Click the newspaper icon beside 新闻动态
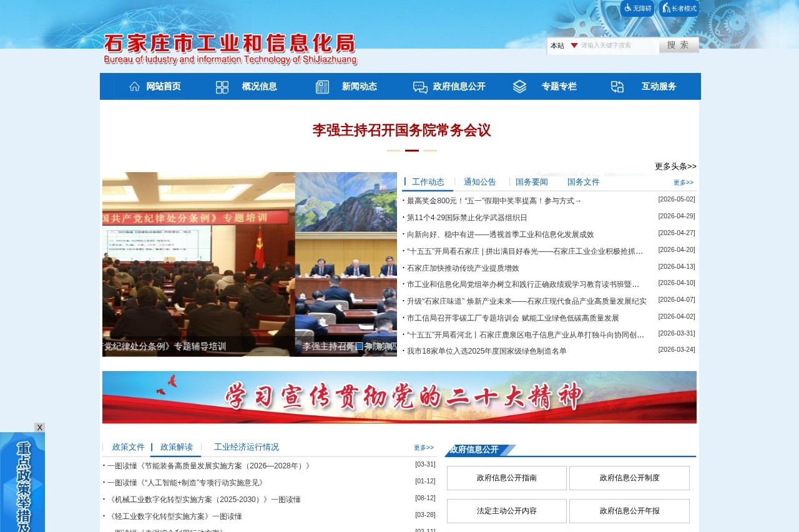This screenshot has width=799, height=532. click(x=322, y=87)
